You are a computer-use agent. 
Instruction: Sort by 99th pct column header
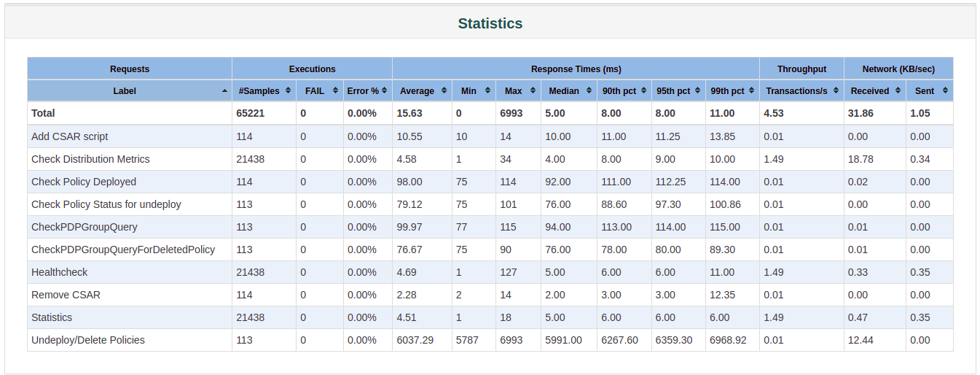coord(733,91)
